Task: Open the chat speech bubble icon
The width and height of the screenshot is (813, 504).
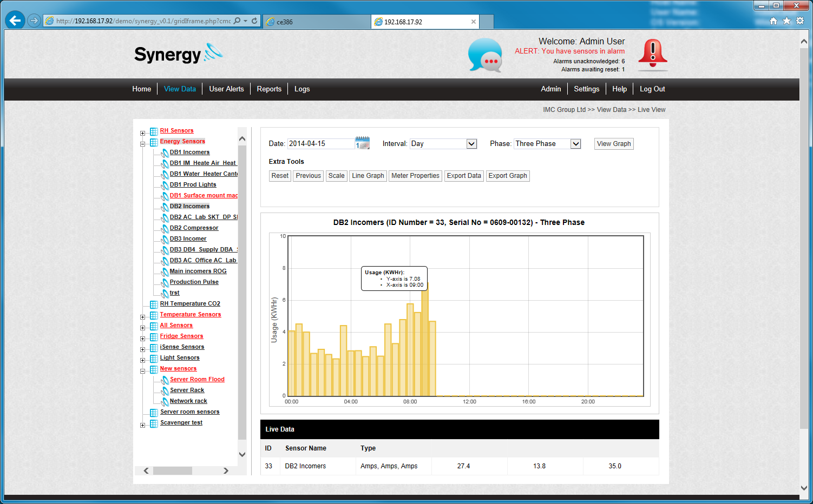Action: point(485,55)
